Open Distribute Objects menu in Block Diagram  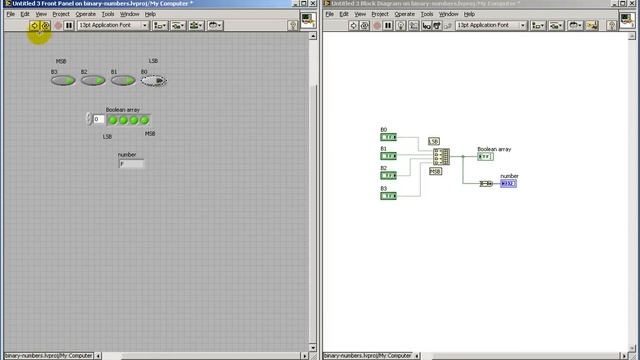click(x=556, y=25)
